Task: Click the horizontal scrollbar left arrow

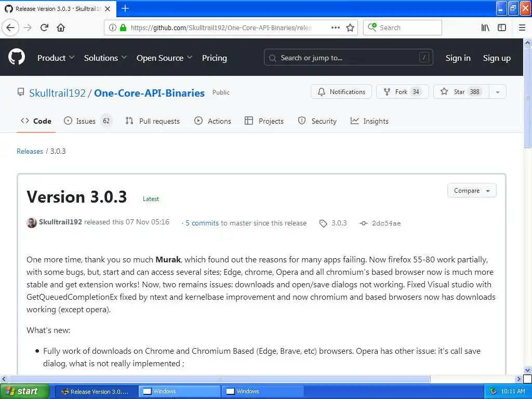Action: point(4,379)
